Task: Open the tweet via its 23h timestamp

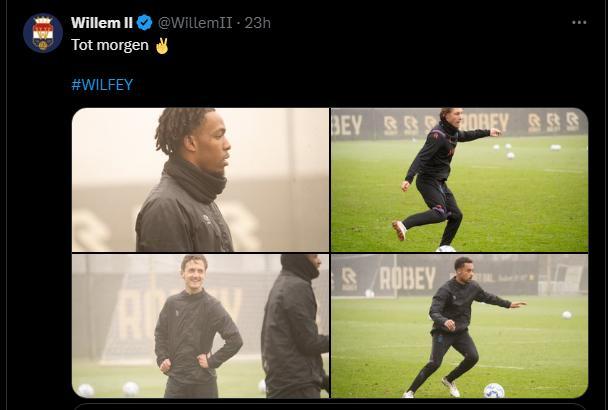Action: click(x=258, y=22)
